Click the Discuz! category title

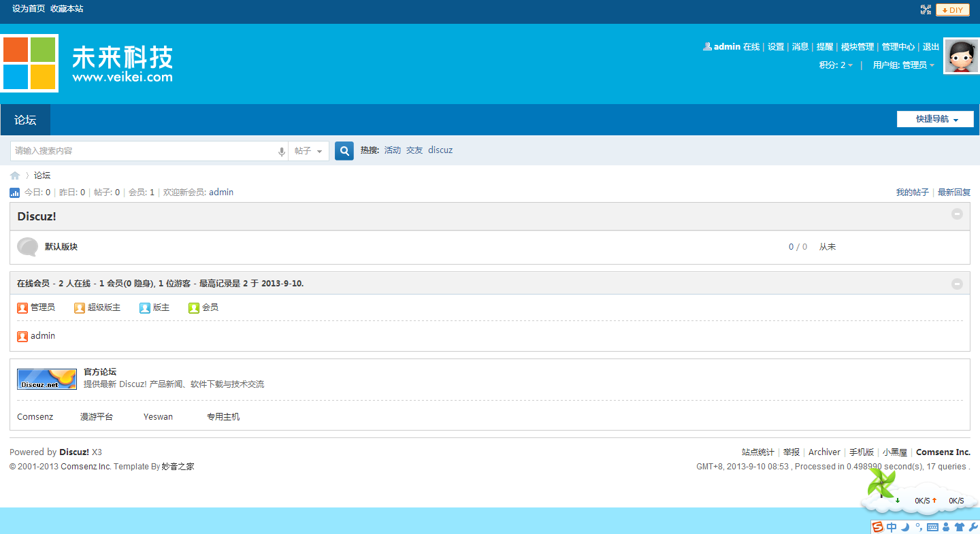coord(37,216)
